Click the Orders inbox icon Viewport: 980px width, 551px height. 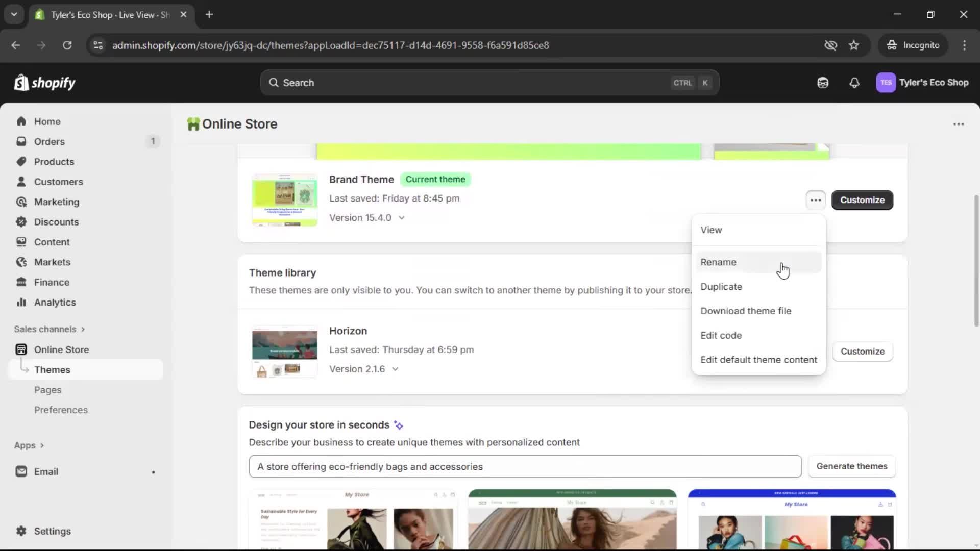[x=21, y=141]
